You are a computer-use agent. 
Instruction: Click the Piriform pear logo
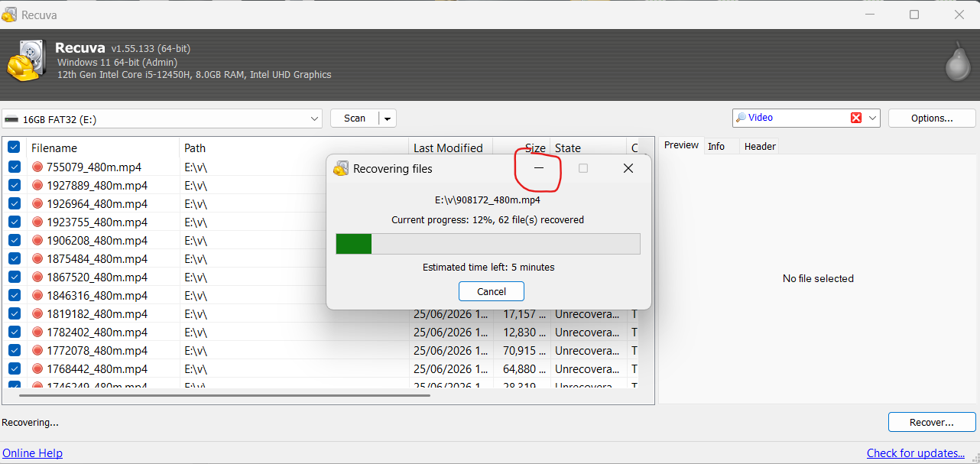pyautogui.click(x=957, y=62)
